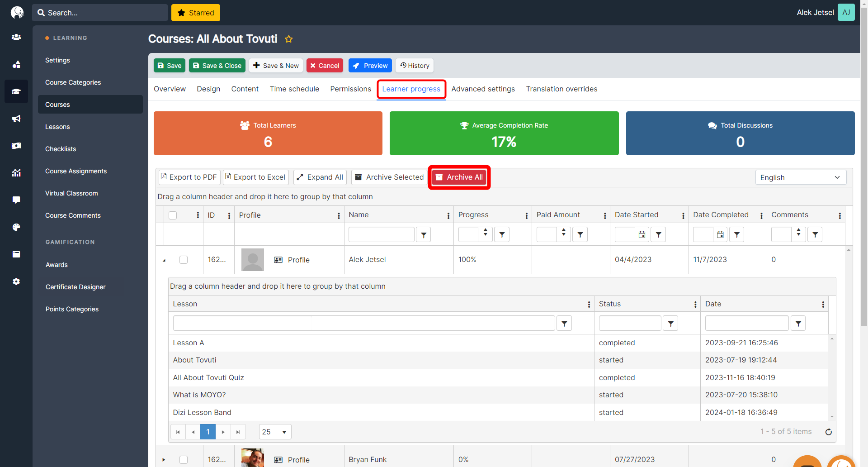Switch to the Overview tab
This screenshot has height=467, width=868.
pos(170,89)
